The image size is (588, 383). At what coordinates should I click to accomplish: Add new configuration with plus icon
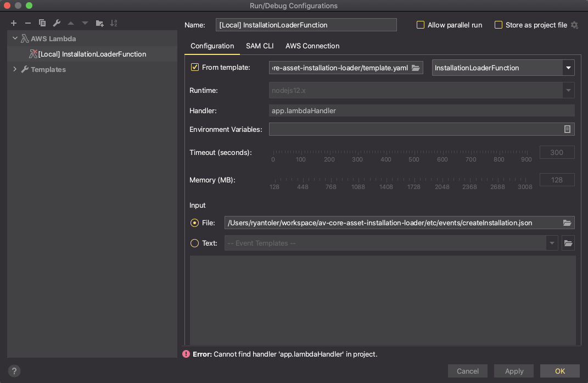click(x=14, y=23)
